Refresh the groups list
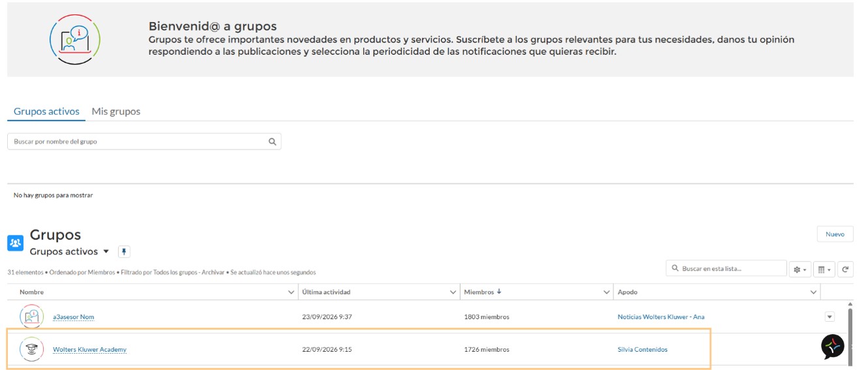This screenshot has height=370, width=868. 845,269
